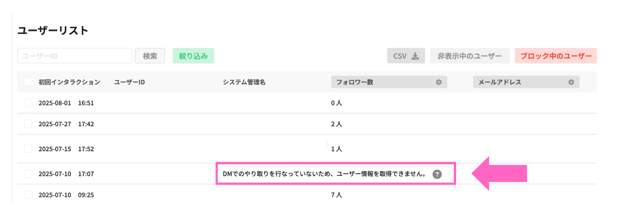Toggle the select-all checkbox in header
The width and height of the screenshot is (644, 215).
pos(28,82)
